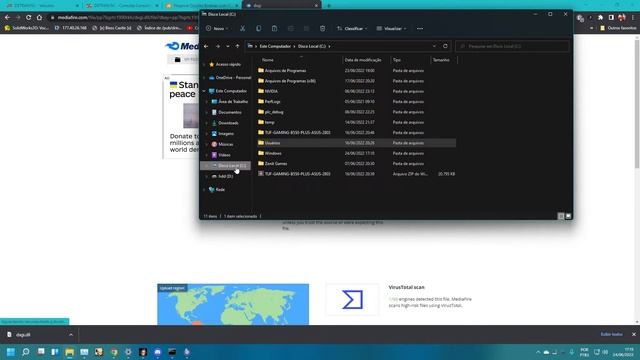Select Acesso rápido in the navigation pane
Image resolution: width=640 pixels, height=360 pixels.
[228, 64]
